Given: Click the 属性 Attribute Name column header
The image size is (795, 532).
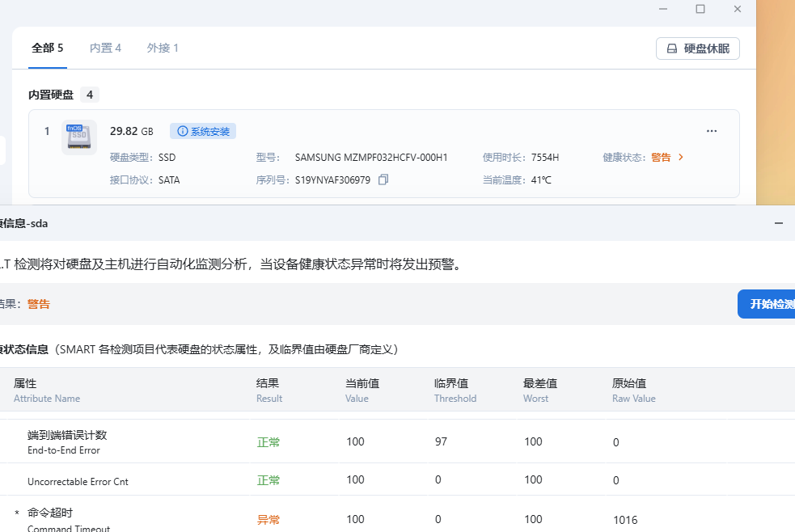Looking at the screenshot, I should click(x=47, y=391).
